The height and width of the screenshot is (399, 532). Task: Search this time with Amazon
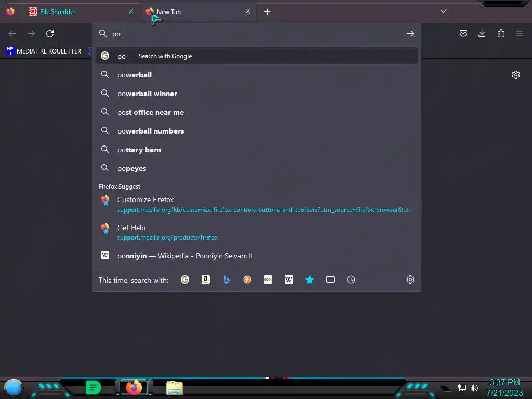coord(206,280)
